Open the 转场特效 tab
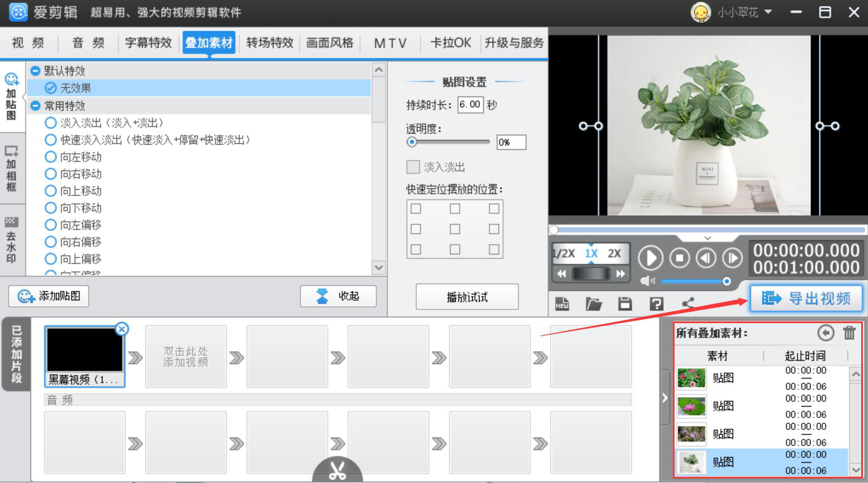868x483 pixels. pyautogui.click(x=269, y=43)
